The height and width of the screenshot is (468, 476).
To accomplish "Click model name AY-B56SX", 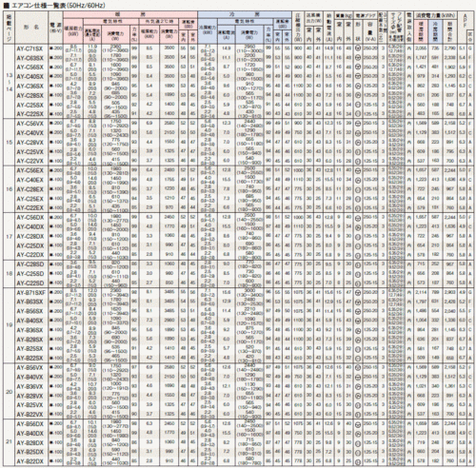I will click(x=30, y=311).
